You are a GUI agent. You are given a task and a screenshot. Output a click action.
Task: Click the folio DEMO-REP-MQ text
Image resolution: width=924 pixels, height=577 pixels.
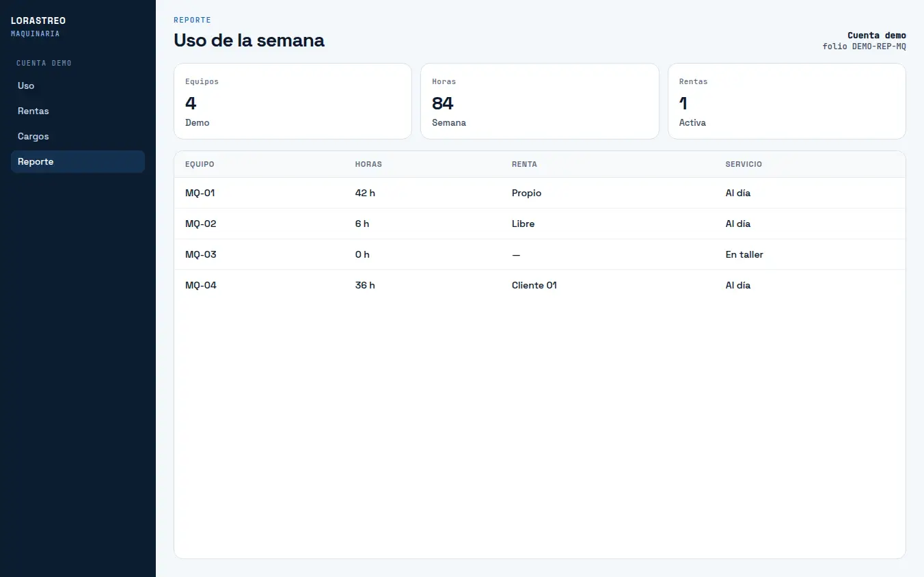coord(865,46)
